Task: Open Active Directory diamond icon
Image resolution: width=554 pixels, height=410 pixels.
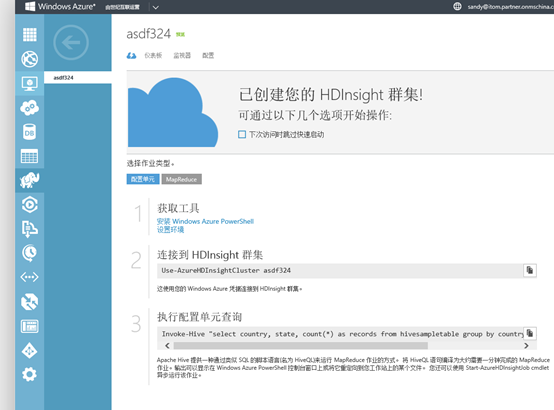Action: [x=30, y=351]
